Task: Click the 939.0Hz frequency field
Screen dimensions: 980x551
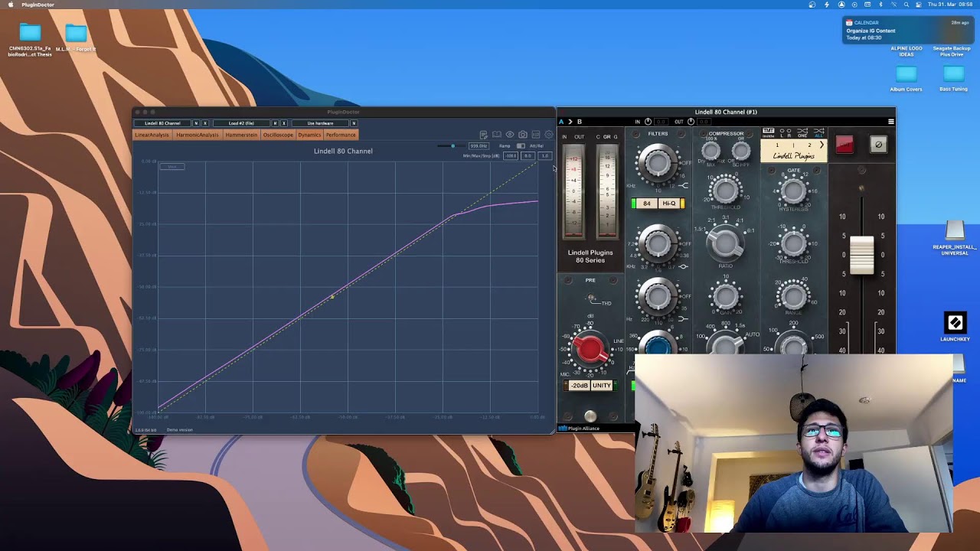Action: 479,146
